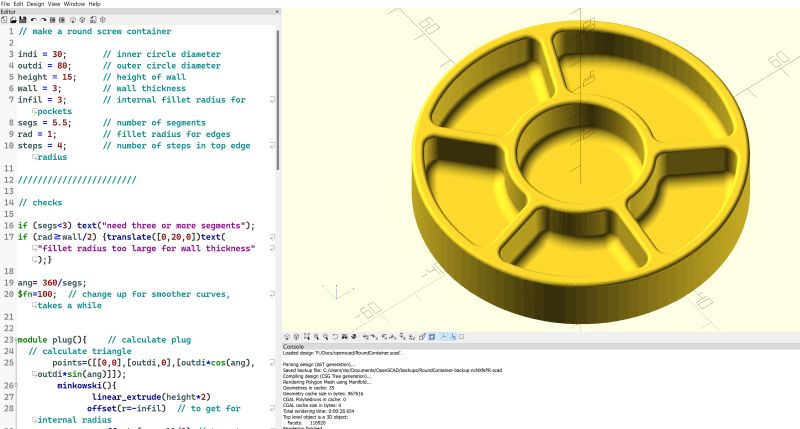Image resolution: width=800 pixels, height=429 pixels.
Task: Open the File menu
Action: 6,4
